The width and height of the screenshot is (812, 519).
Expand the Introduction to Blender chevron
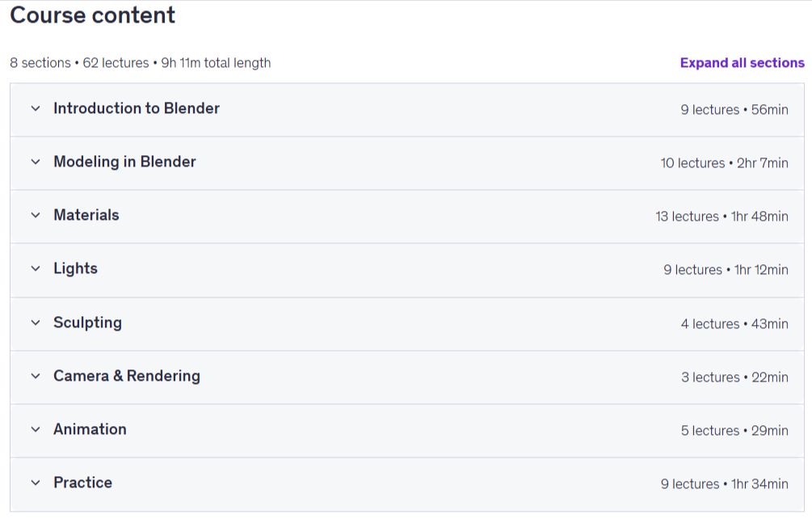[36, 109]
